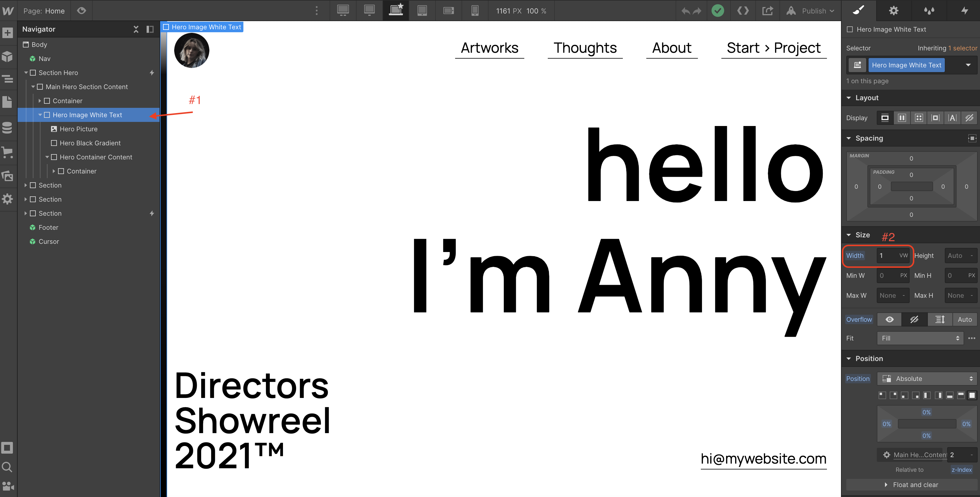Open Project Settings gear in left sidebar
Screen dimensions: 980x497
pyautogui.click(x=8, y=199)
